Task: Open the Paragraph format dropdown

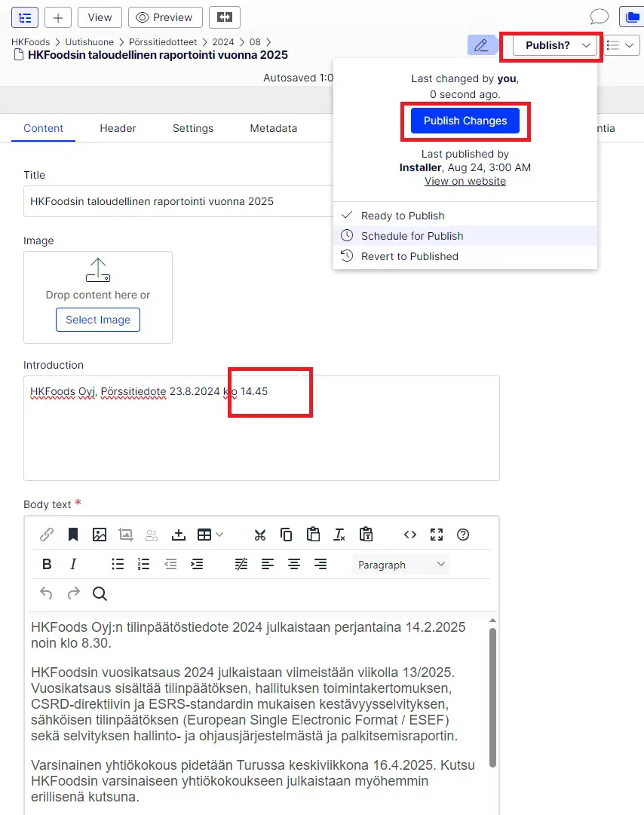Action: (401, 565)
